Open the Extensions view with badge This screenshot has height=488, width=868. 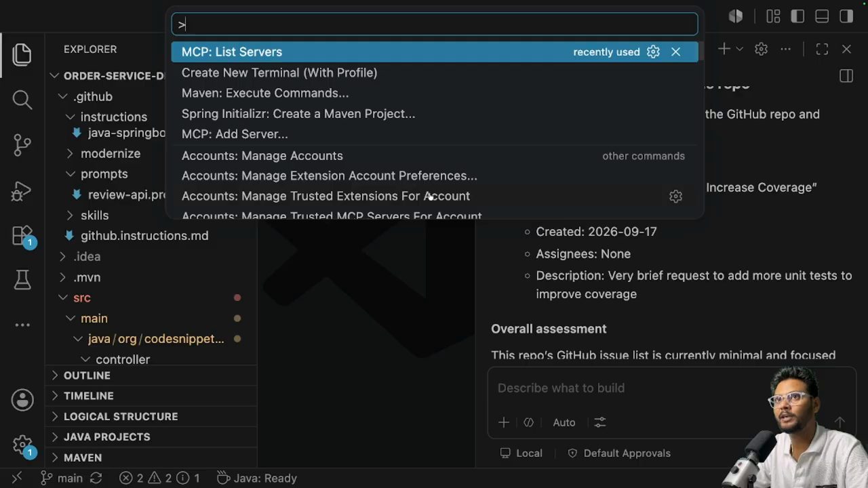pyautogui.click(x=22, y=235)
